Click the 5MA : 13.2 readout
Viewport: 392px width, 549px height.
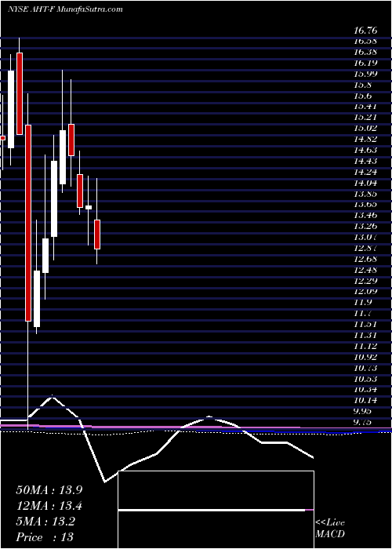tap(45, 522)
